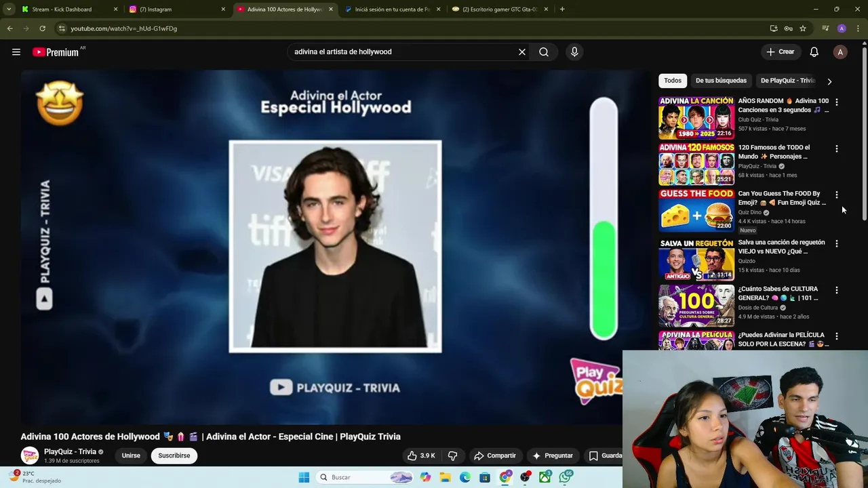868x488 pixels.
Task: Show more filter chips with the right chevron
Action: tap(829, 81)
